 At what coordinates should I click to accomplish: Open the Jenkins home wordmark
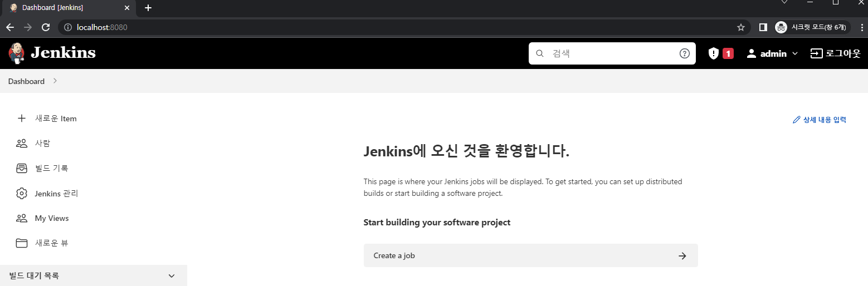pos(63,53)
